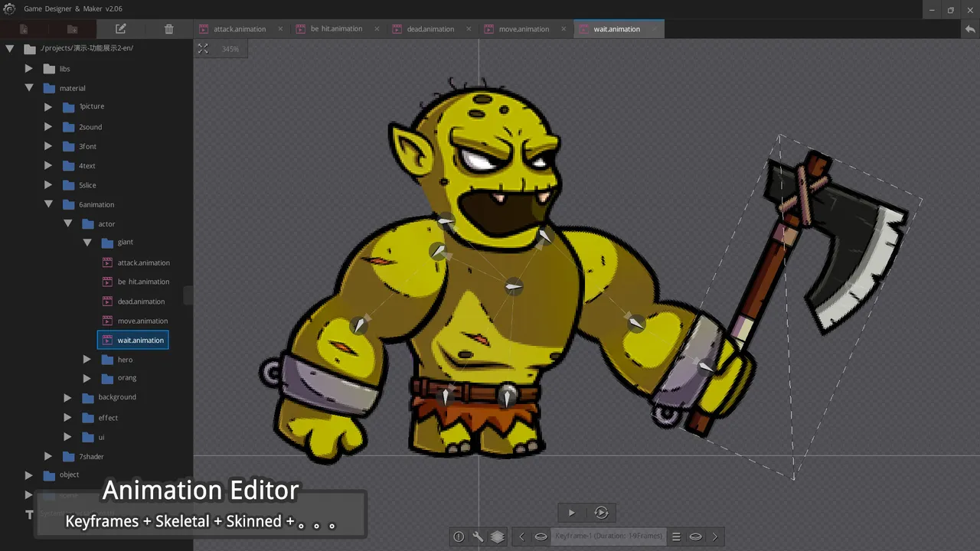The height and width of the screenshot is (551, 980).
Task: Close the move.animation tab
Action: tap(564, 29)
